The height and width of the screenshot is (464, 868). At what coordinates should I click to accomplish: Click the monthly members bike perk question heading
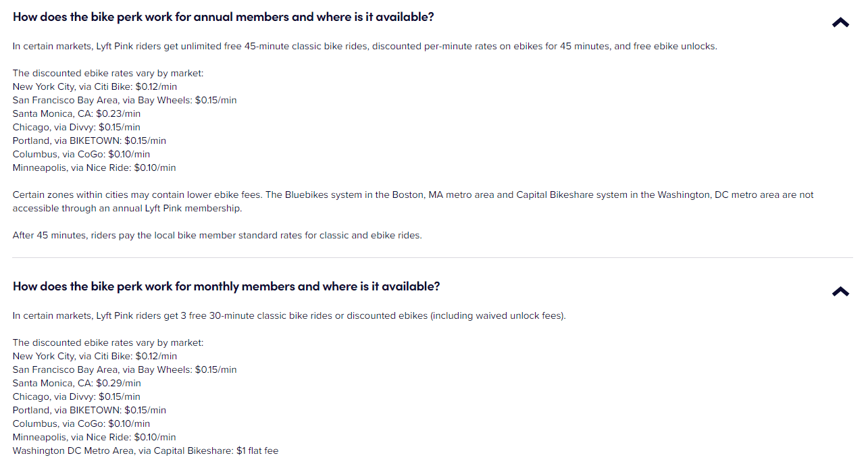tap(226, 286)
